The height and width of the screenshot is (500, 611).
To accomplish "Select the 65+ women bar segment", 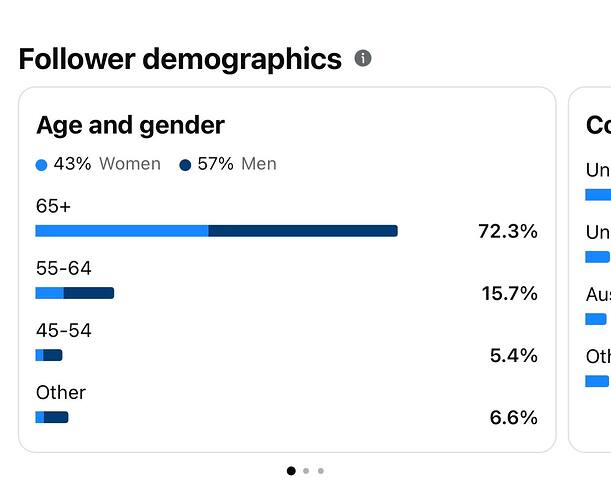I will (x=122, y=231).
